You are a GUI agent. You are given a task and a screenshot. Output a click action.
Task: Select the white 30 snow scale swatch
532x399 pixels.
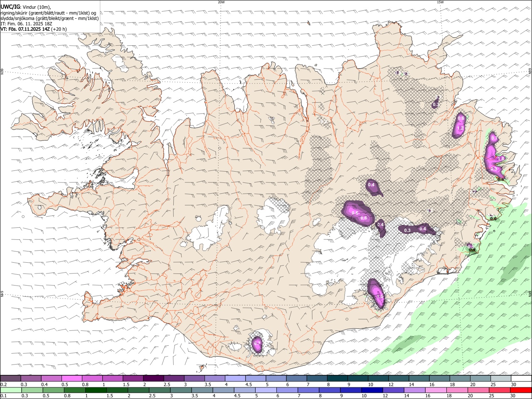point(521,379)
